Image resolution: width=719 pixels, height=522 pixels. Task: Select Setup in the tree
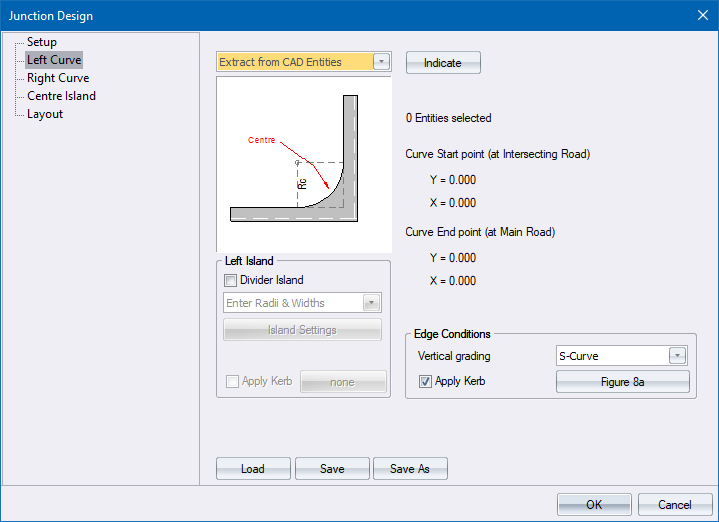[42, 42]
